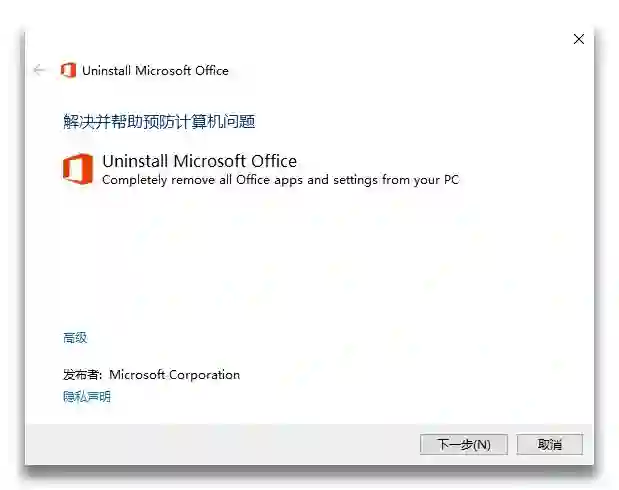The image size is (619, 490).
Task: Cancel using the 取消 button
Action: click(x=550, y=445)
